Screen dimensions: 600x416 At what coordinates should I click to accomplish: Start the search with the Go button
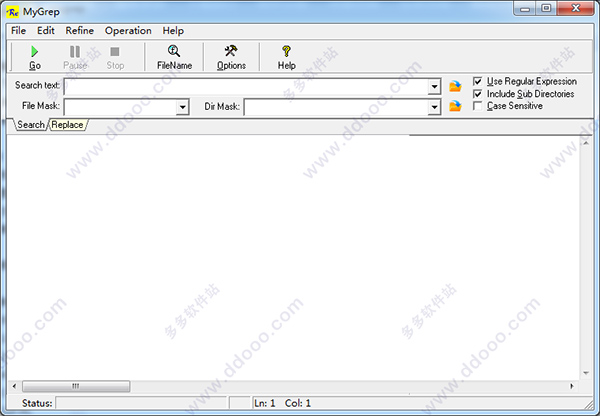click(34, 57)
